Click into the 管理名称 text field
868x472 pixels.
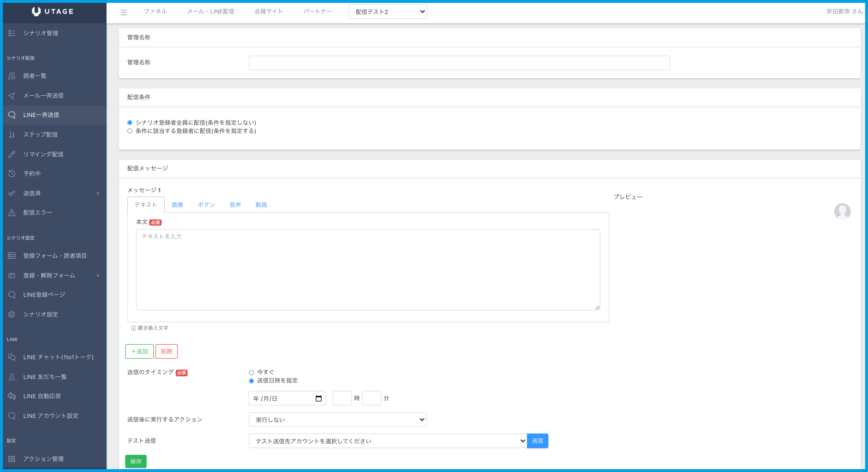pyautogui.click(x=459, y=63)
